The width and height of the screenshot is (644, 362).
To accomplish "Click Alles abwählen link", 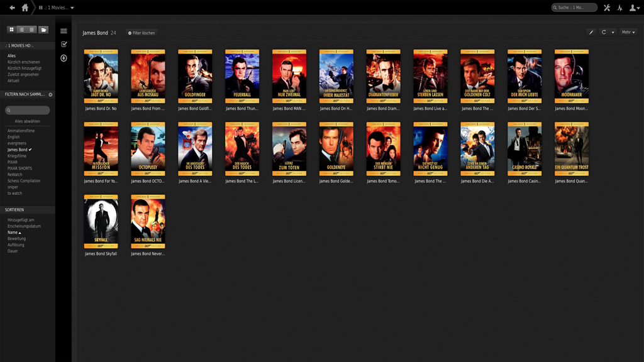I will (x=28, y=121).
